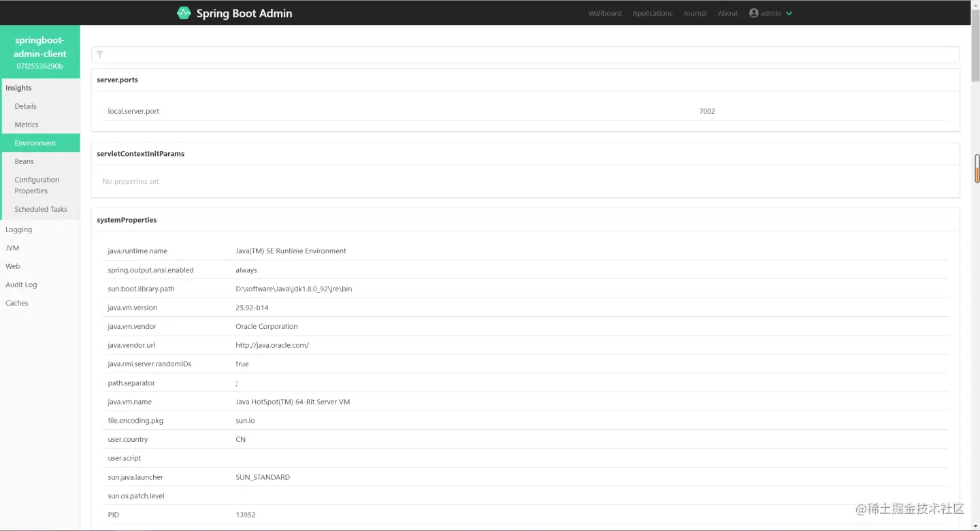980x531 pixels.
Task: Click the filter funnel icon in search bar
Action: 100,54
